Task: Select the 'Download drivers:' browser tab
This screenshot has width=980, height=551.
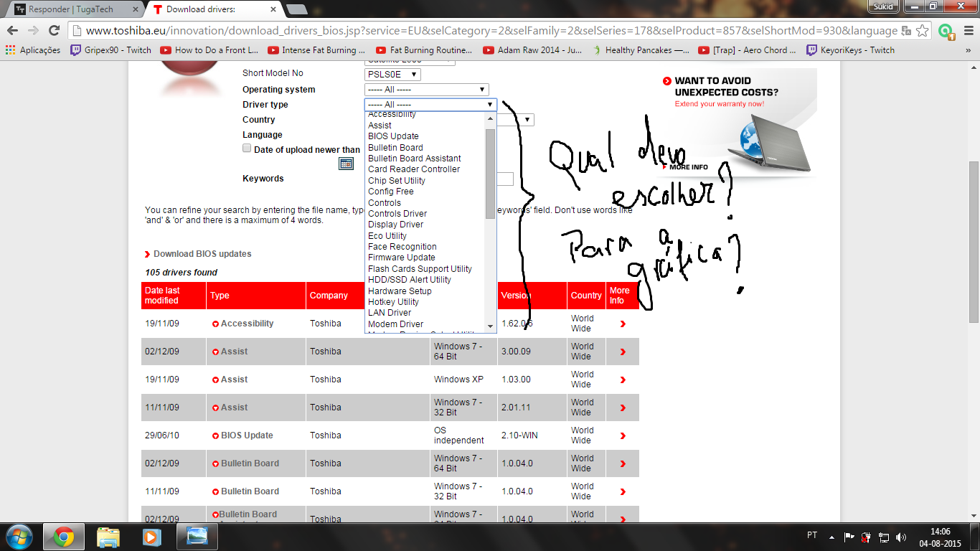Action: coord(213,9)
